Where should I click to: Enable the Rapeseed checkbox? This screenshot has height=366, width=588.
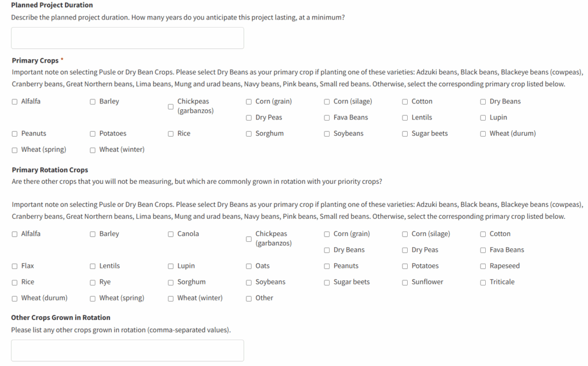pyautogui.click(x=483, y=267)
